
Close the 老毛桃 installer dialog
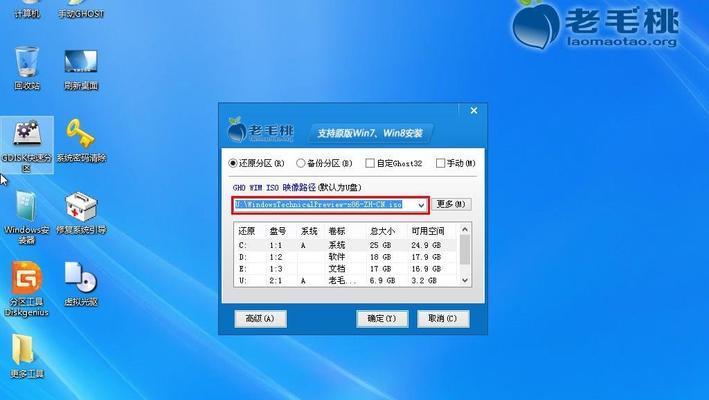(473, 111)
